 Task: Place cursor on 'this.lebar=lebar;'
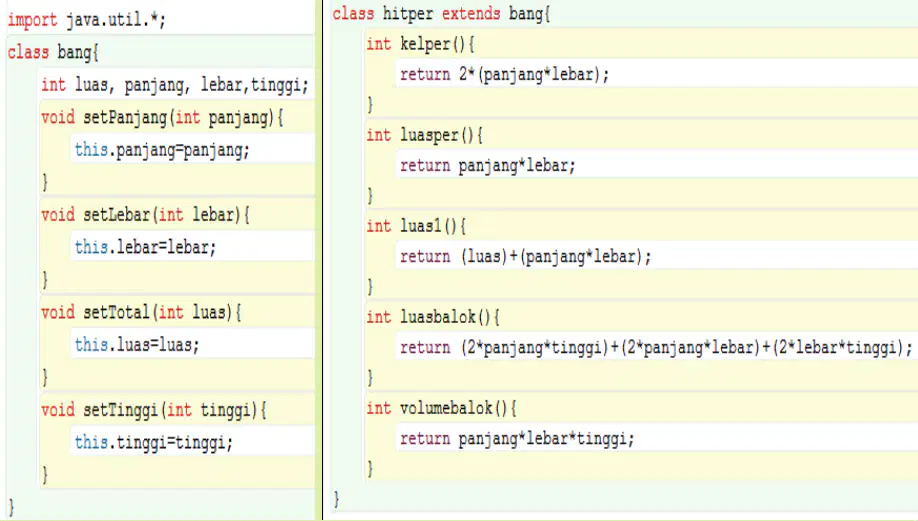point(145,248)
